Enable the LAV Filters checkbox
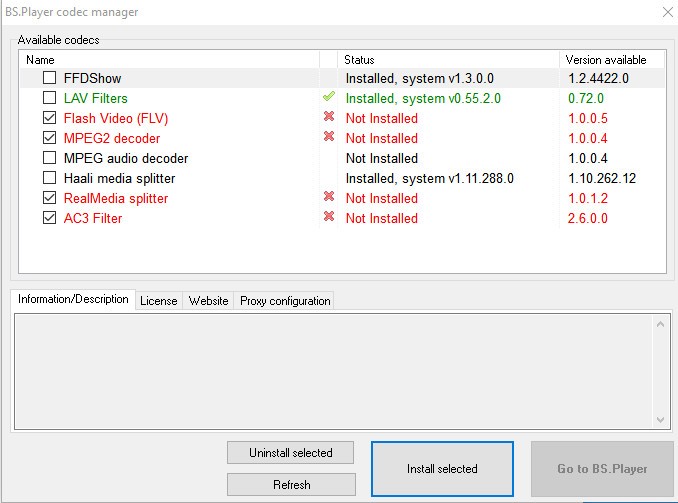 [49, 98]
